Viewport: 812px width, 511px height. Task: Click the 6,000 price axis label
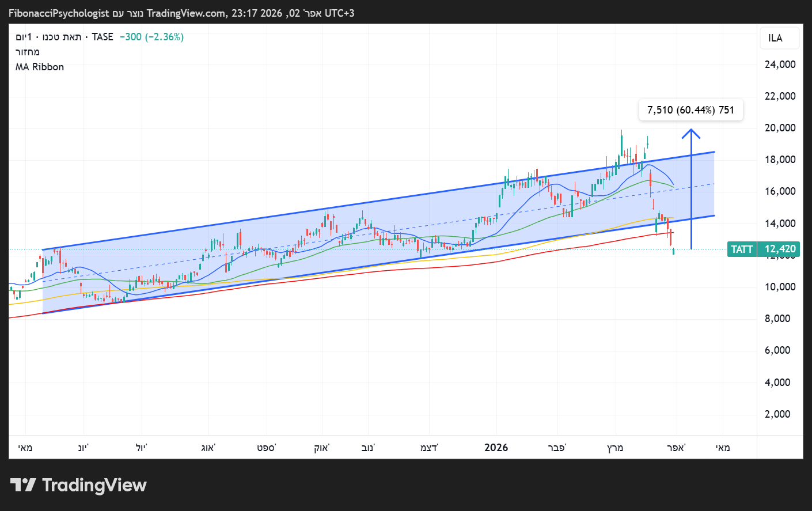point(777,350)
